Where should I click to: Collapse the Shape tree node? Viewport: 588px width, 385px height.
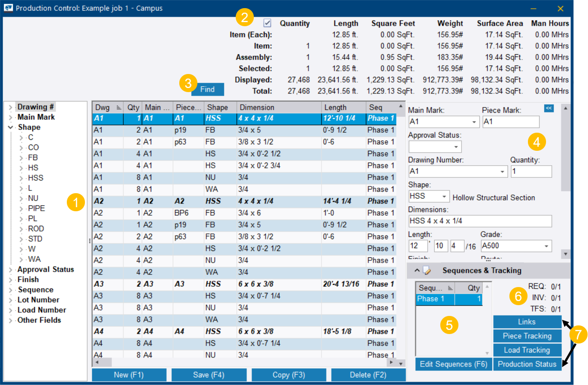tap(11, 127)
